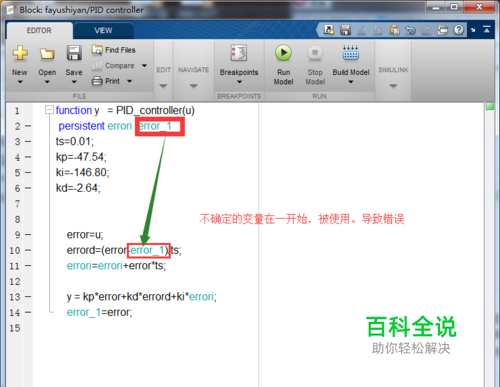Expand the NAVIGATE section

pyautogui.click(x=193, y=86)
